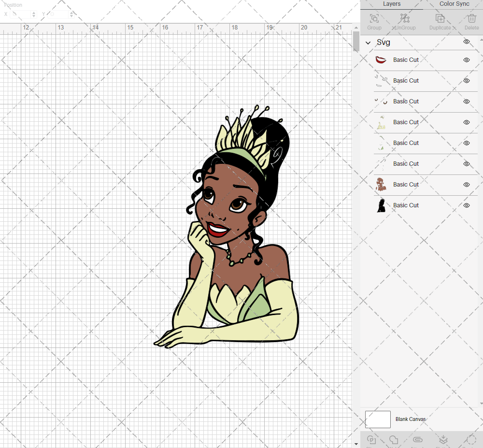Viewport: 483px width, 448px height.
Task: Hide the entire Svg group
Action: pos(467,42)
